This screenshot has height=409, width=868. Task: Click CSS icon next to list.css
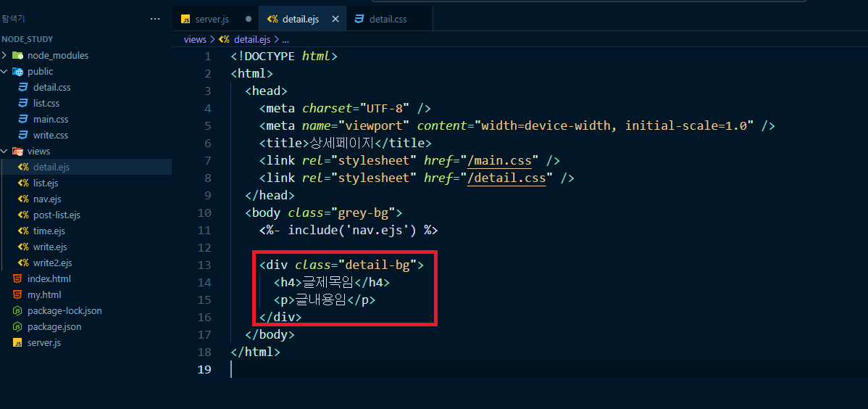[x=23, y=104]
